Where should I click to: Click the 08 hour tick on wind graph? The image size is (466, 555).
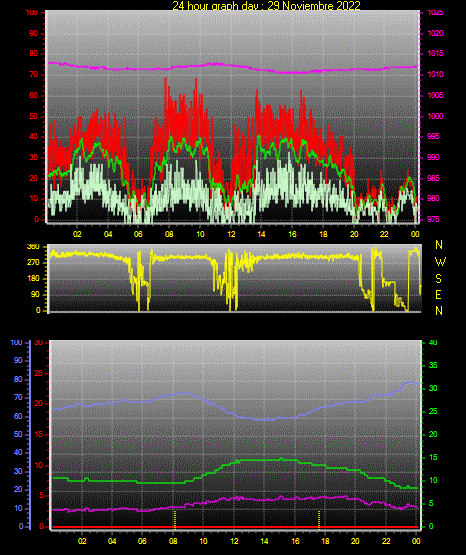pos(169,234)
